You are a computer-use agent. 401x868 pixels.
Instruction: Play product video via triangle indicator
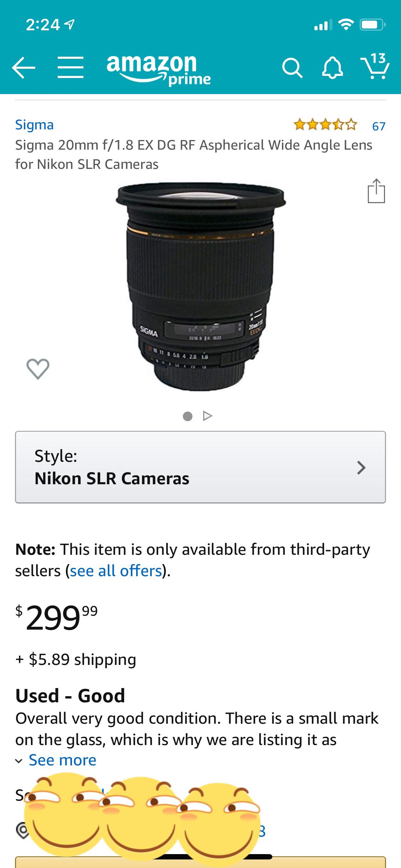coord(207,416)
